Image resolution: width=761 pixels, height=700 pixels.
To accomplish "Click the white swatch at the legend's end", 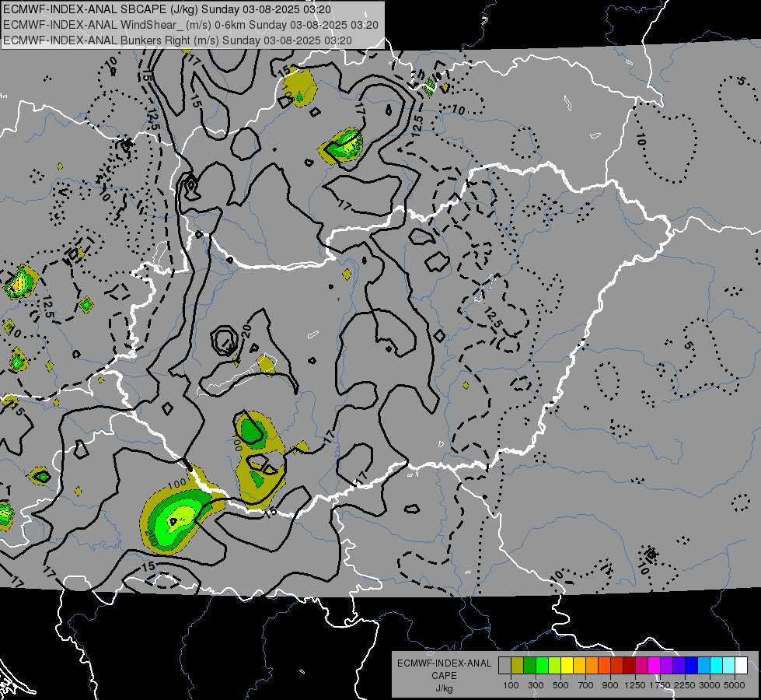I will pos(742,666).
